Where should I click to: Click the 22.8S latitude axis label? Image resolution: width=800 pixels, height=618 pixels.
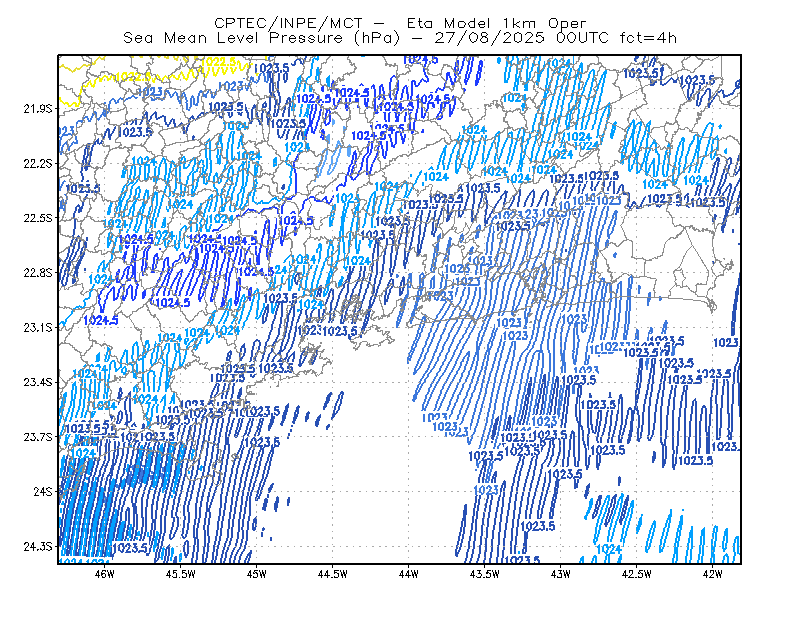[x=38, y=273]
